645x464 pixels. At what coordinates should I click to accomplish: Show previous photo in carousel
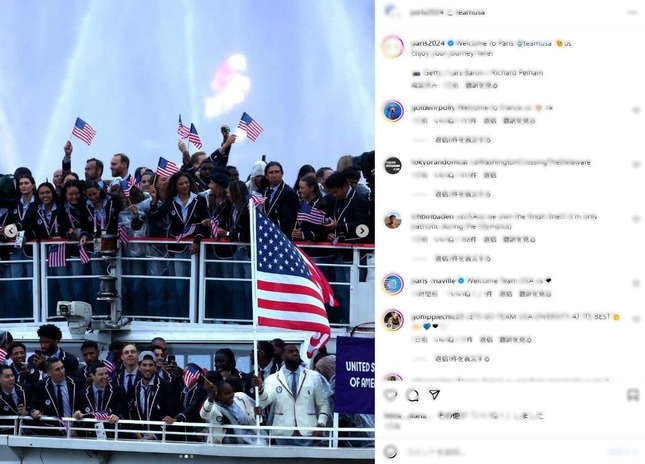pyautogui.click(x=11, y=231)
